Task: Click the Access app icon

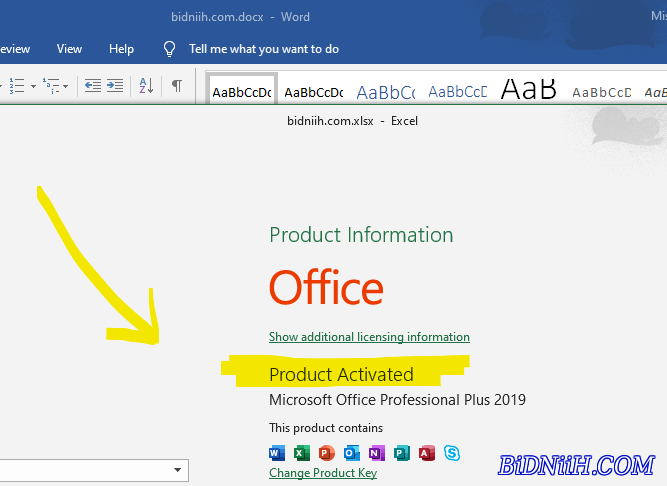Action: (427, 453)
